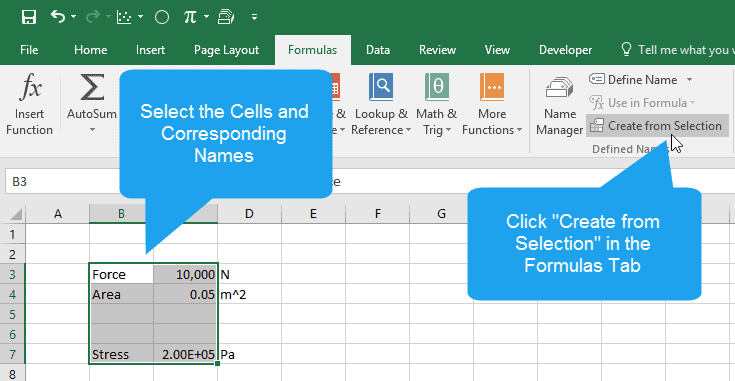
Task: Click the cell containing m^2
Action: (x=249, y=294)
